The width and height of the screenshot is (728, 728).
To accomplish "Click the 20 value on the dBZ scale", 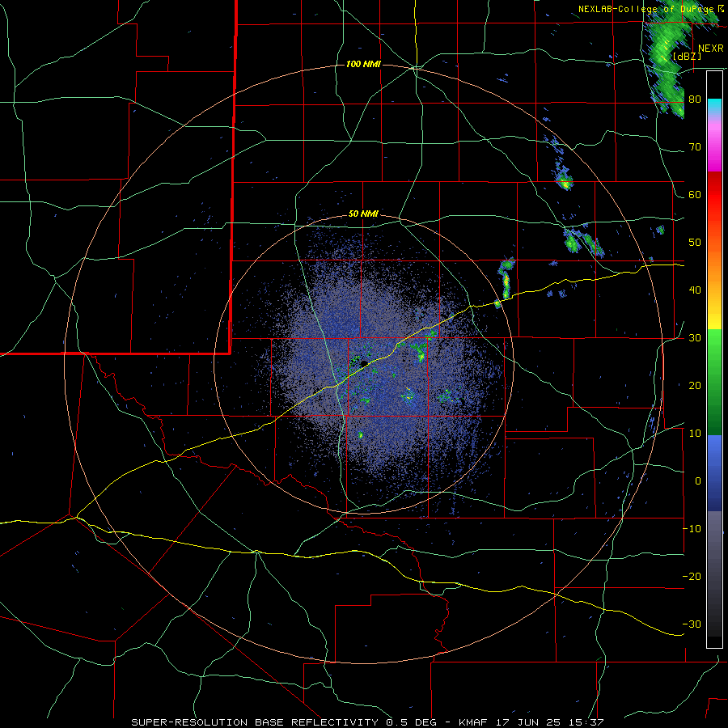I will pyautogui.click(x=695, y=385).
